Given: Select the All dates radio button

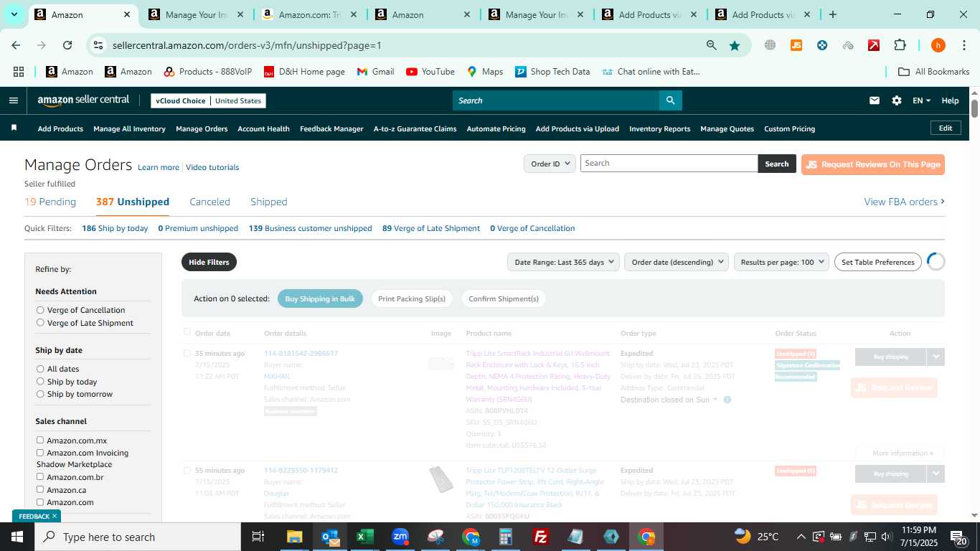Looking at the screenshot, I should coord(40,369).
